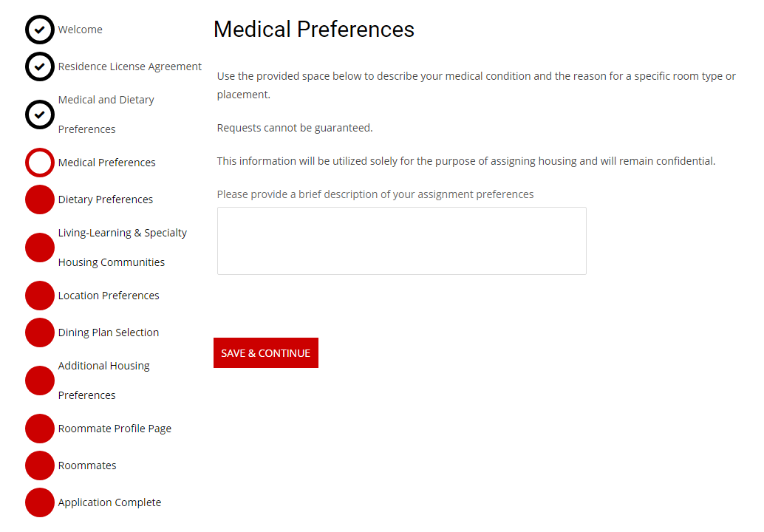Click the Welcome step checkmark circle
This screenshot has width=764, height=532.
point(40,30)
